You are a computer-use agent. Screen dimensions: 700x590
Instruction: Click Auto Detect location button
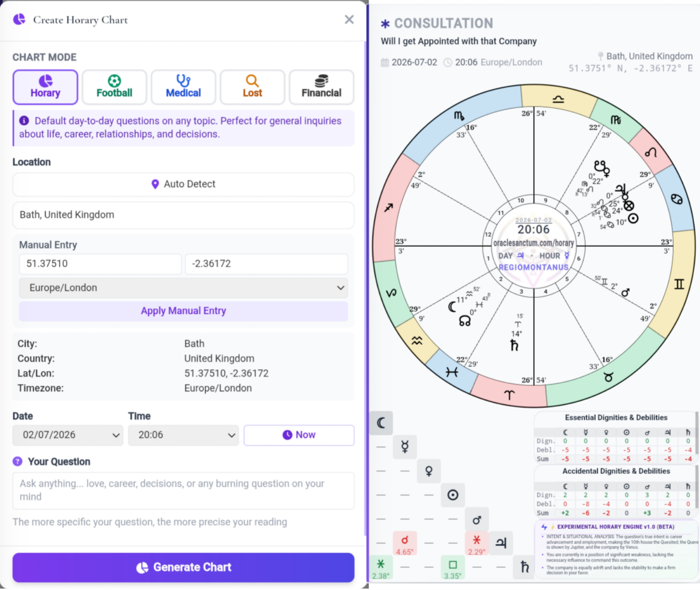[x=183, y=184]
